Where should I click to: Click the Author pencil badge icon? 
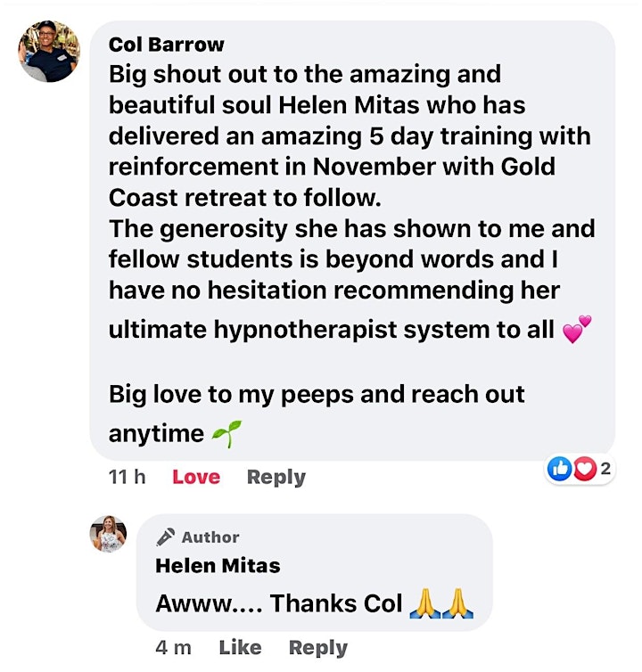click(x=166, y=537)
